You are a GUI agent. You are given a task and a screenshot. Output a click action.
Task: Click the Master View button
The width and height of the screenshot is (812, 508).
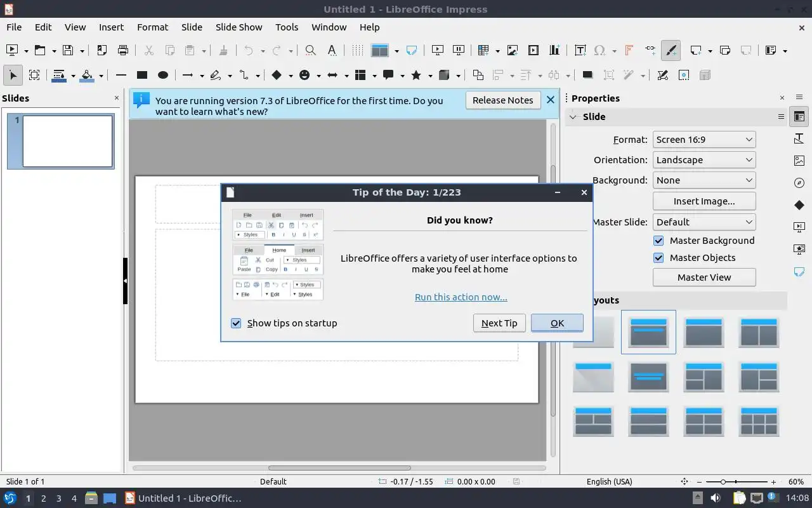point(704,277)
